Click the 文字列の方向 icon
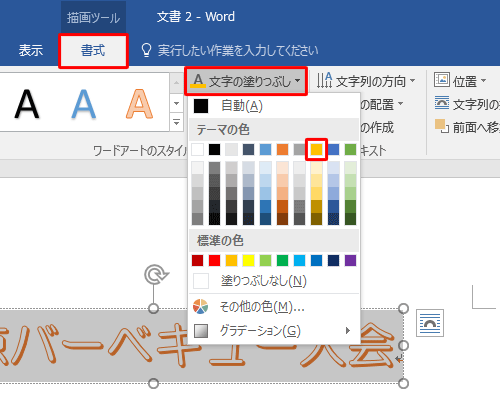500x395 pixels. point(324,80)
